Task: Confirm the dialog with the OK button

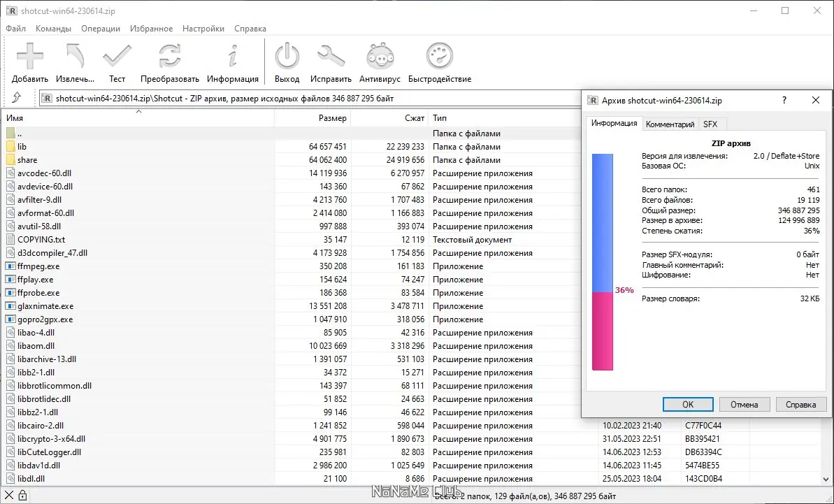Action: click(688, 405)
